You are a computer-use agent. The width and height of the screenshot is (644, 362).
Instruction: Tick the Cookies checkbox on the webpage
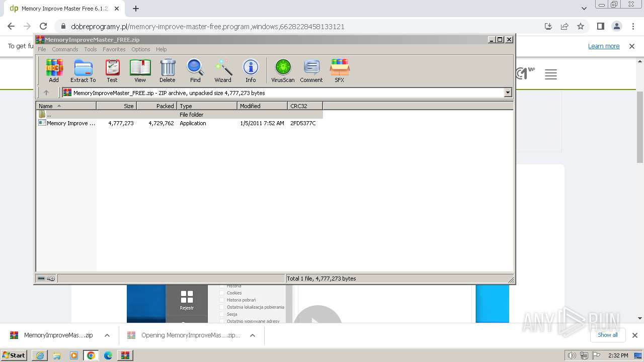tap(221, 293)
